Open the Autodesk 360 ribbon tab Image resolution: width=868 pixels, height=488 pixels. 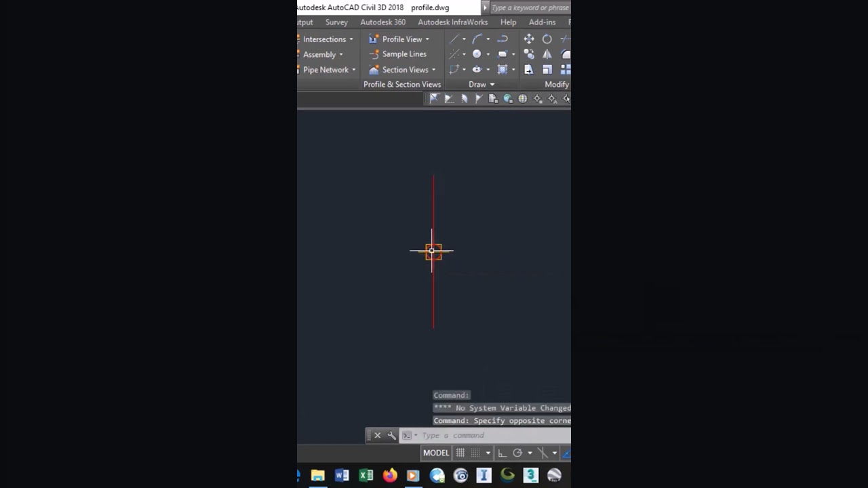[x=383, y=22]
